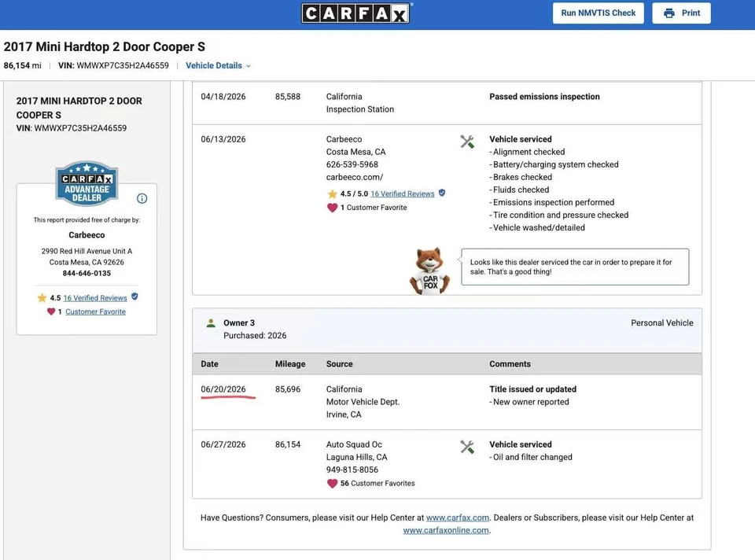Open sidebar Customer Favorite link
Image resolution: width=755 pixels, height=560 pixels.
pyautogui.click(x=95, y=311)
